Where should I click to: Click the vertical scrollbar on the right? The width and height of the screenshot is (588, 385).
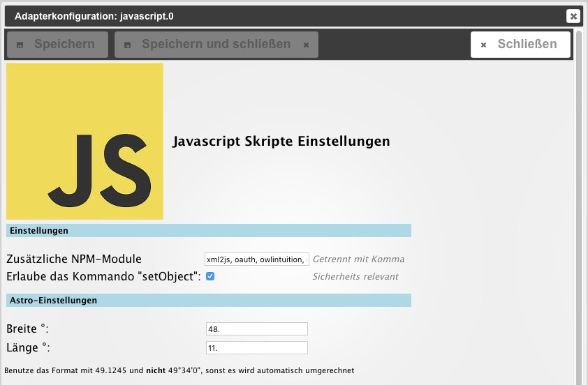tap(578, 209)
